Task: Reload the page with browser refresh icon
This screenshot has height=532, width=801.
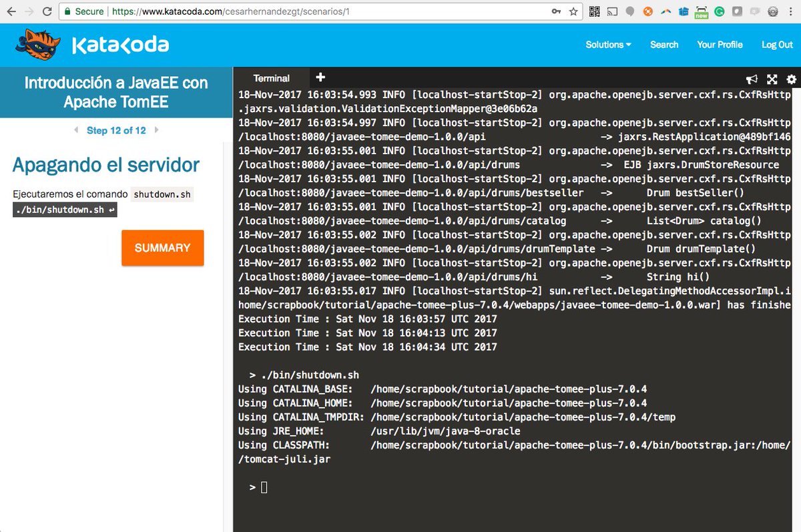Action: point(47,11)
